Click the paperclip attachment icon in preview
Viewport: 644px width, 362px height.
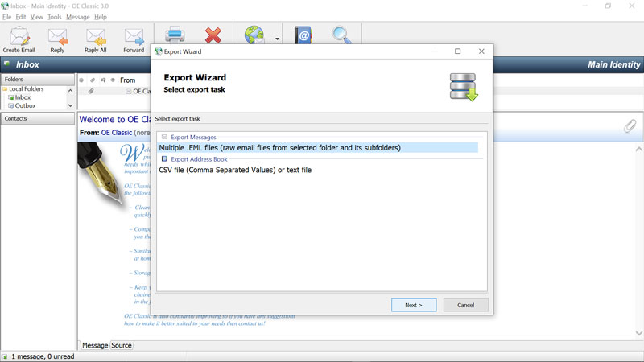tap(630, 126)
